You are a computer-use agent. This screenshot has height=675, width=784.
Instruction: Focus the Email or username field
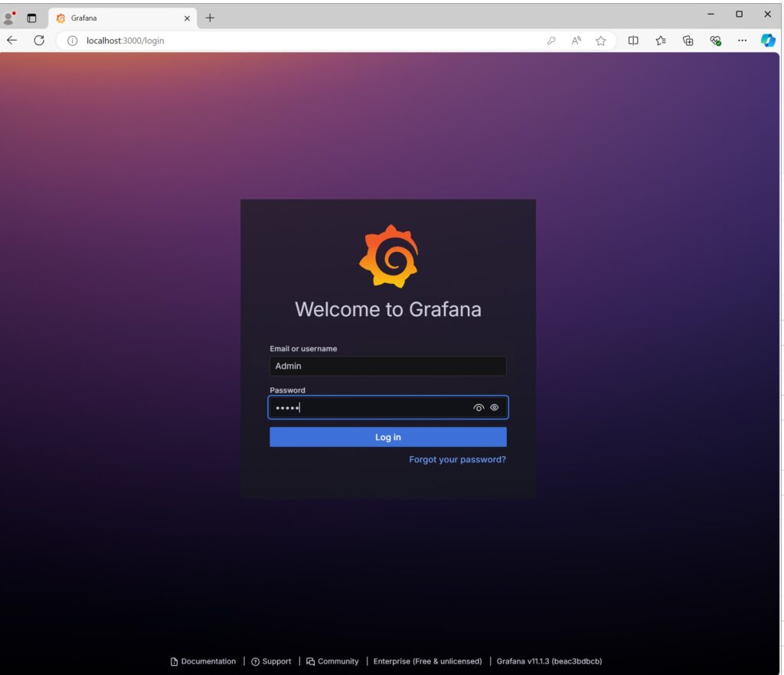387,366
